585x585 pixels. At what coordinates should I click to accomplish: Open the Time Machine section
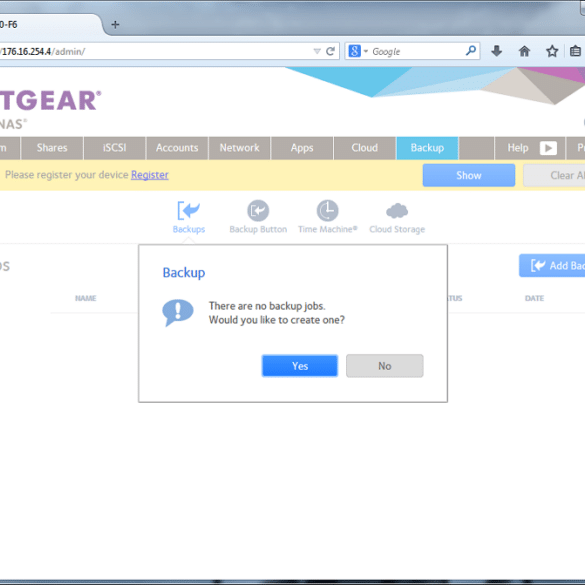pyautogui.click(x=328, y=218)
